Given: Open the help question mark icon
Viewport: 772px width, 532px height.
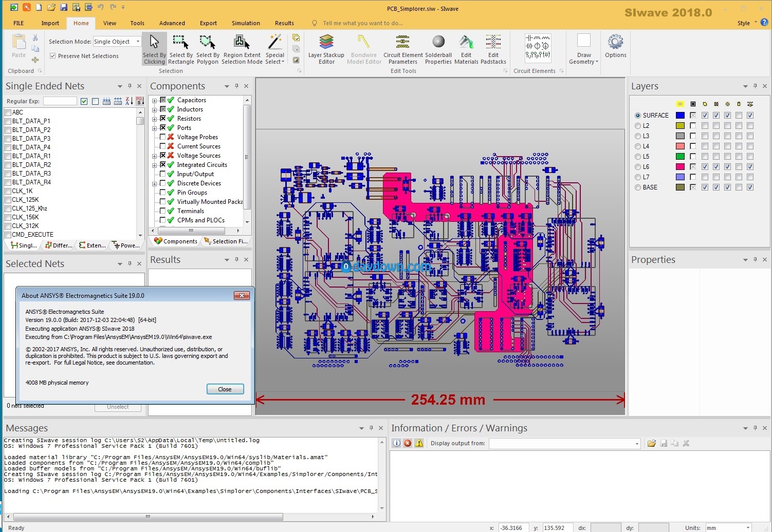Looking at the screenshot, I should tap(764, 23).
